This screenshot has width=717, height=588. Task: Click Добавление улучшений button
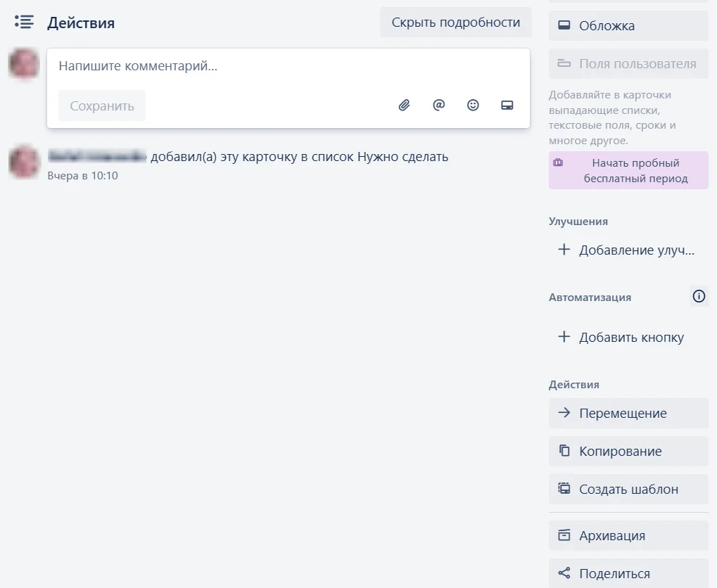628,250
